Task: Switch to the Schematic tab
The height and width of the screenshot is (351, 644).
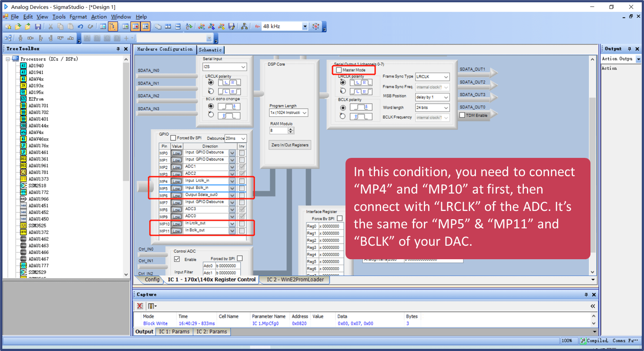Action: pos(211,49)
